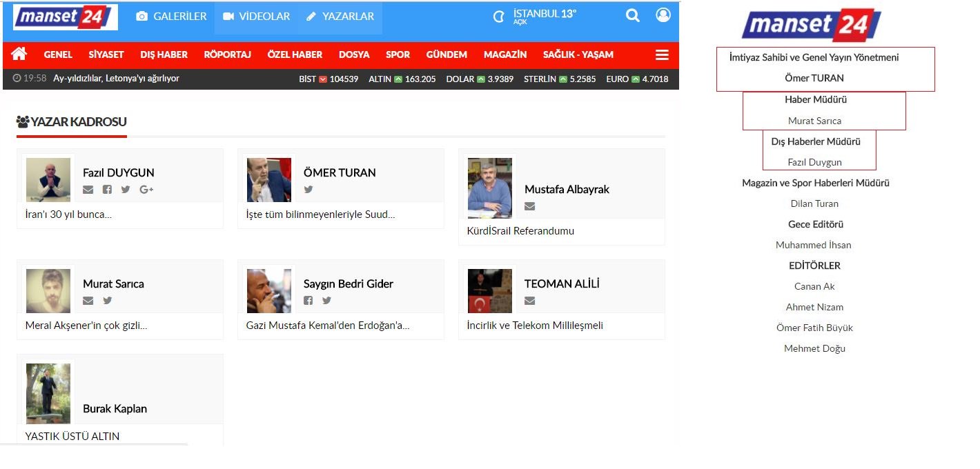Image resolution: width=980 pixels, height=469 pixels.
Task: Read "İncirlik ve Telekom Millileşmeli" article
Action: (x=535, y=326)
